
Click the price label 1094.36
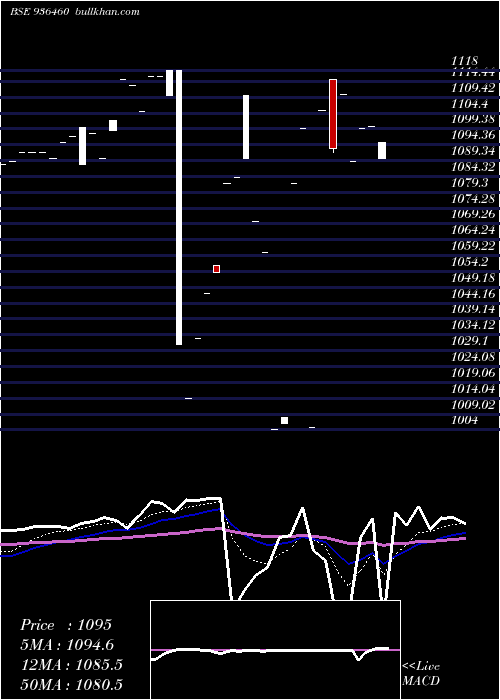pyautogui.click(x=473, y=135)
